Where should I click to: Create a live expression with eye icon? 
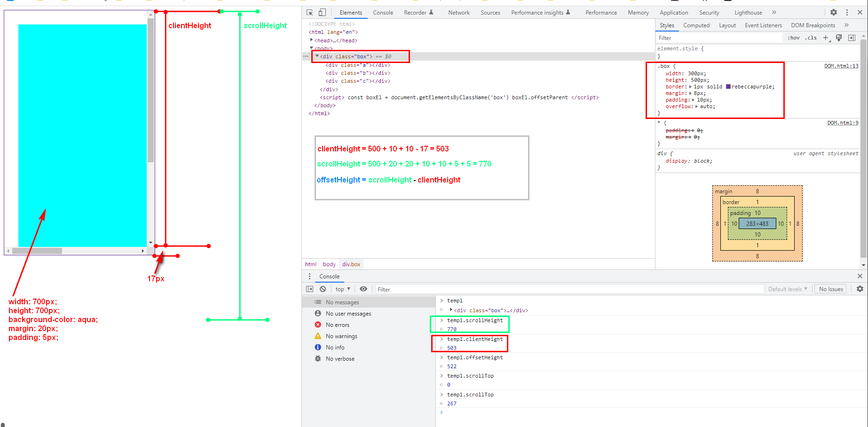pyautogui.click(x=363, y=289)
